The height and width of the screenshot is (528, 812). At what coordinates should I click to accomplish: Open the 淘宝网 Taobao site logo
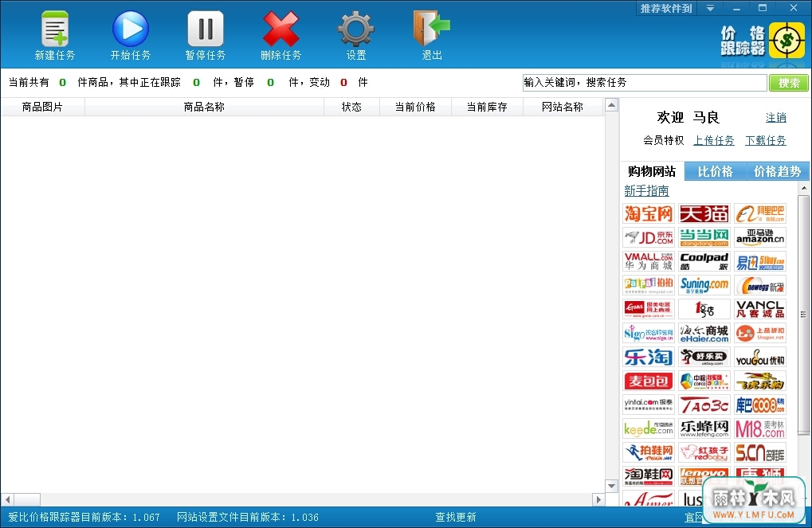point(649,213)
